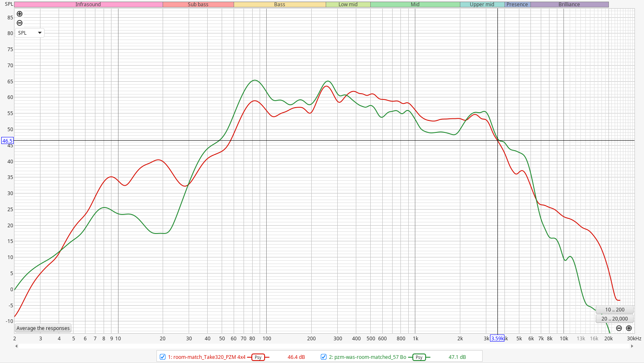
Task: Zoom in the vertical SPL axis
Action: pos(19,14)
